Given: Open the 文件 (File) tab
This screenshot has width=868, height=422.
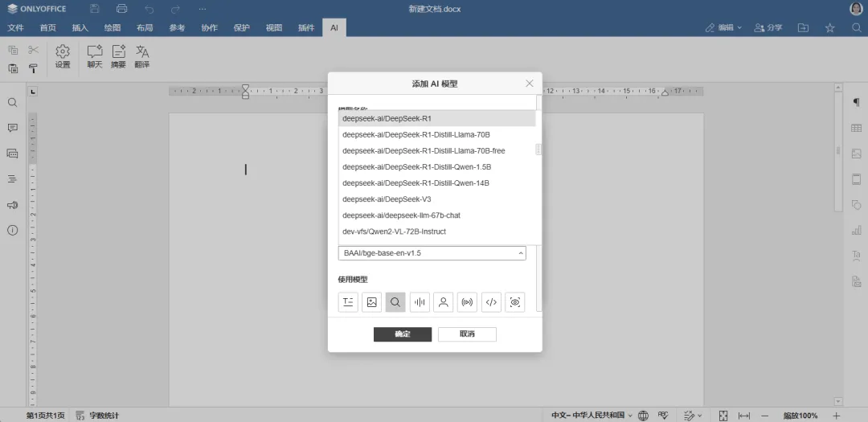Looking at the screenshot, I should click(15, 27).
